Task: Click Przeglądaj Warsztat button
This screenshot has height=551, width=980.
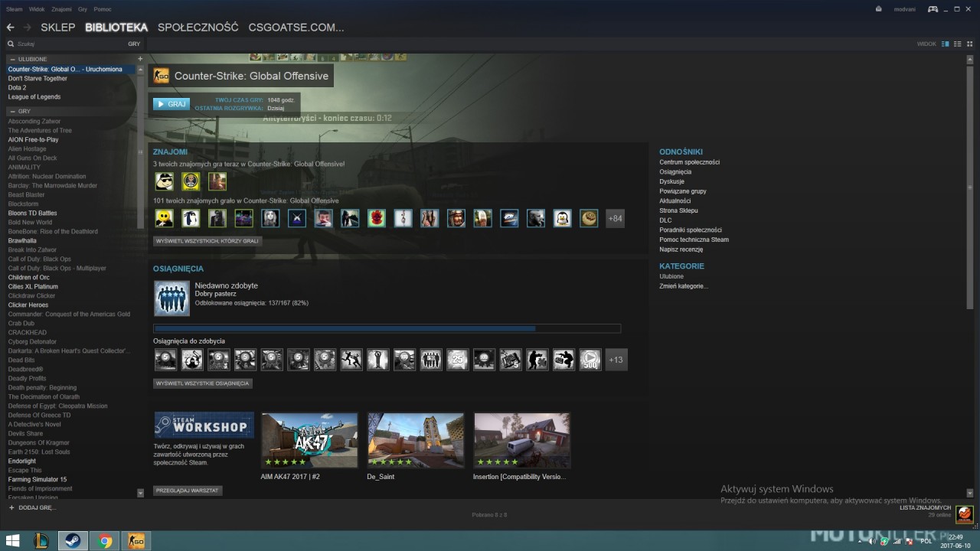Action: coord(188,490)
